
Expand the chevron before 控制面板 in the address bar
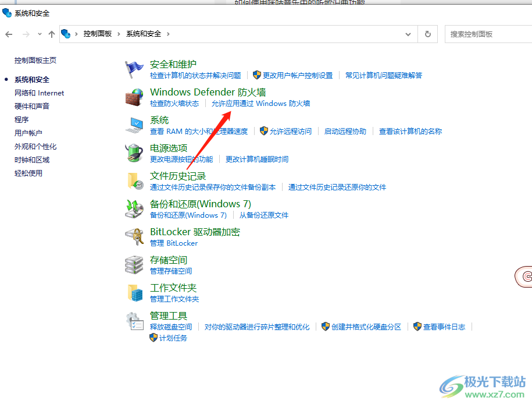pyautogui.click(x=76, y=34)
